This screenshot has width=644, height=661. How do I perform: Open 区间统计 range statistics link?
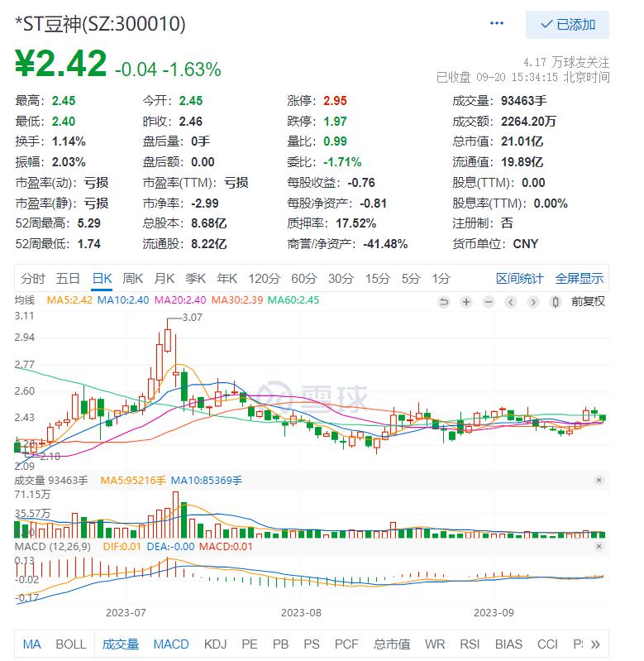point(519,279)
